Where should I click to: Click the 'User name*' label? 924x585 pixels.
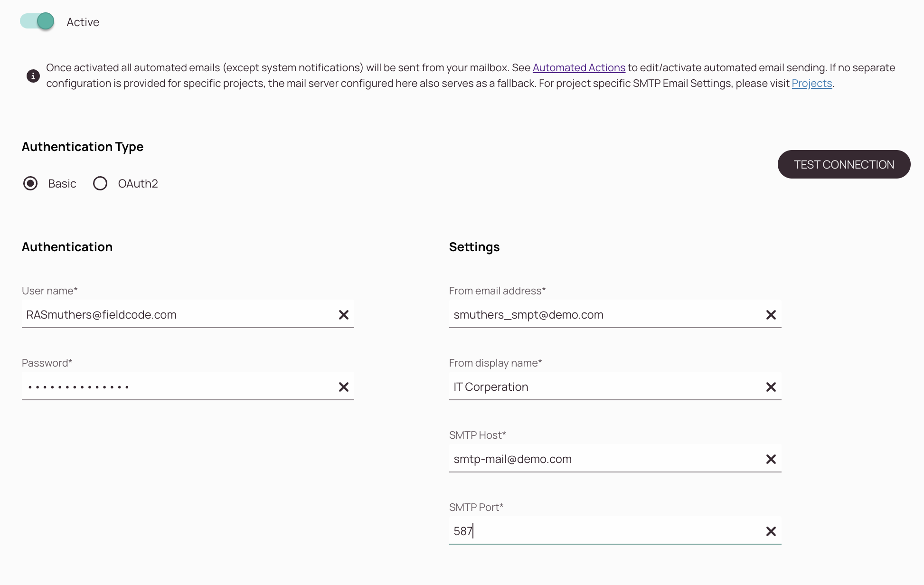point(50,291)
